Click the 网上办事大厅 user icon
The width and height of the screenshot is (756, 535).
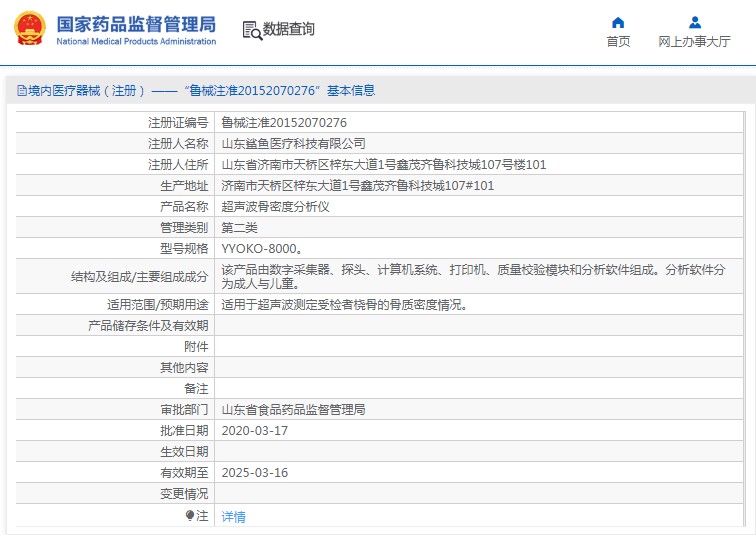coord(695,23)
